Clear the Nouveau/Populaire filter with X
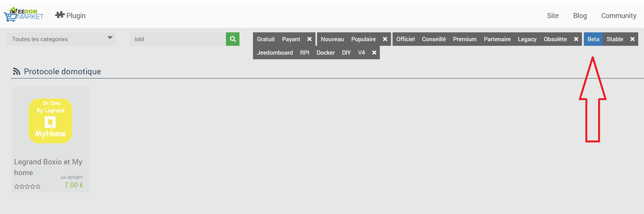The image size is (644, 214). [385, 39]
